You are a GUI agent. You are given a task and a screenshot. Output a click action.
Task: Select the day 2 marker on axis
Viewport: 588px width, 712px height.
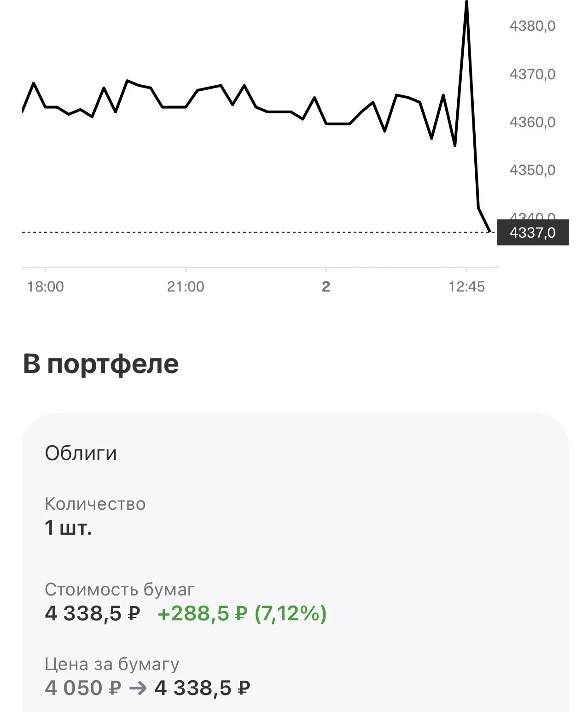(x=326, y=286)
